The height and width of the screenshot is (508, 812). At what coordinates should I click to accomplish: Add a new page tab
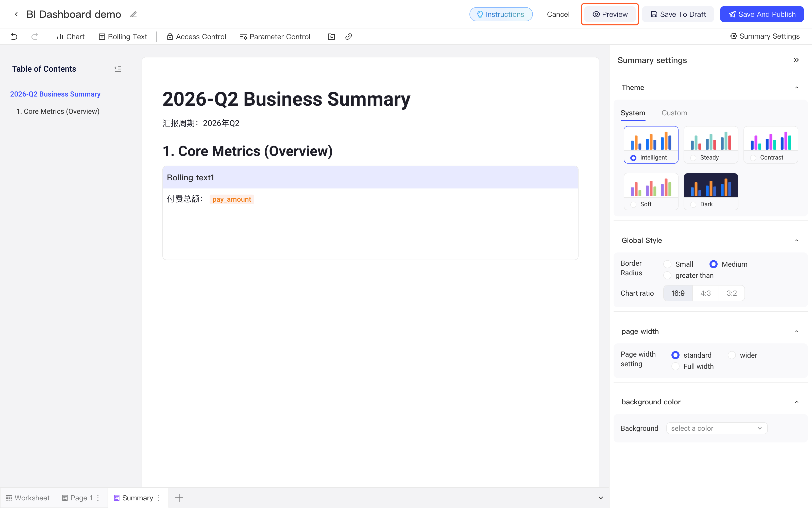point(179,498)
